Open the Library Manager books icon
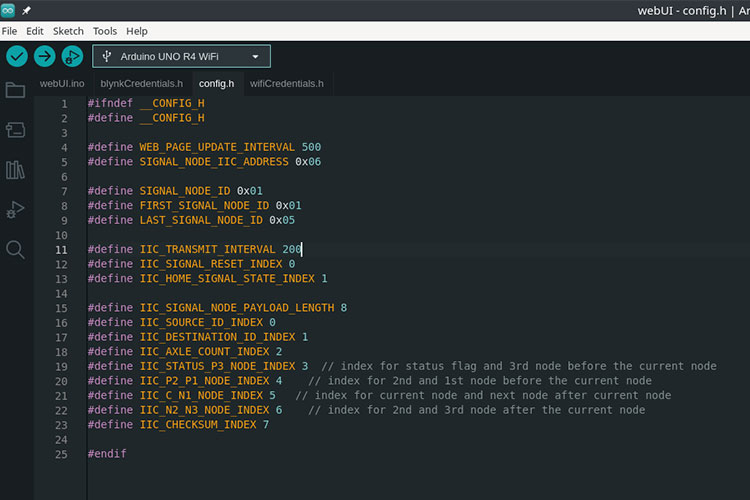The height and width of the screenshot is (500, 750). point(15,170)
